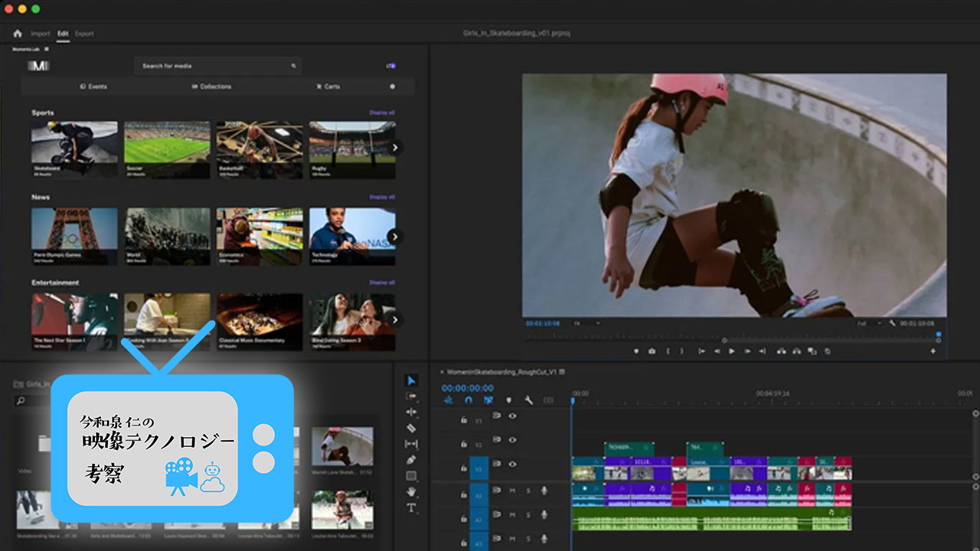Hide the top video track's eye
This screenshot has height=551, width=980.
click(512, 416)
